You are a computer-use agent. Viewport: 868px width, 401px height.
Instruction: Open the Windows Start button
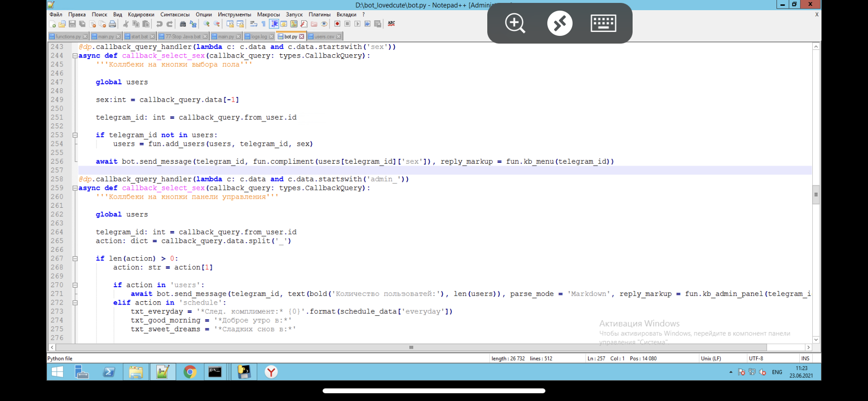point(57,372)
